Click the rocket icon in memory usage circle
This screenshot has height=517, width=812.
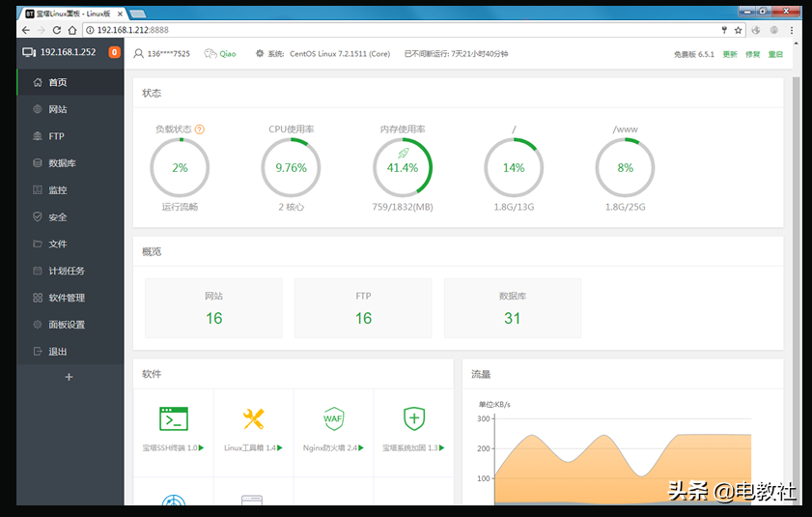[403, 153]
